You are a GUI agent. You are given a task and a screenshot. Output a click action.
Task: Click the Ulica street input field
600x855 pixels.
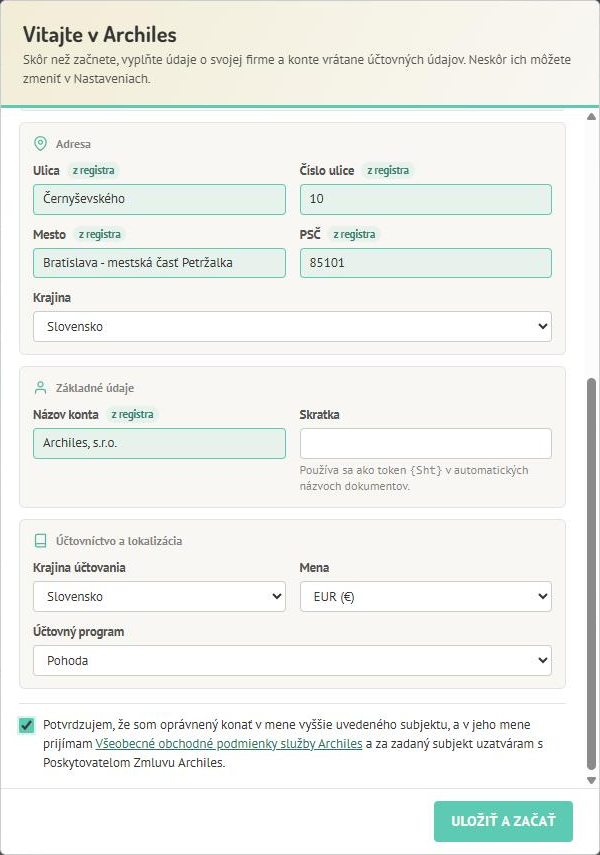click(x=159, y=199)
